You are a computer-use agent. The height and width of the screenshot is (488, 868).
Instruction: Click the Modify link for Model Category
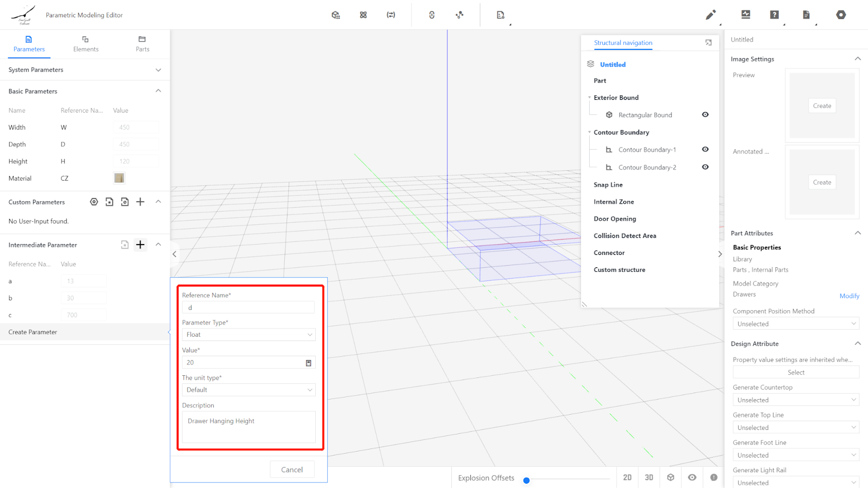click(x=849, y=296)
